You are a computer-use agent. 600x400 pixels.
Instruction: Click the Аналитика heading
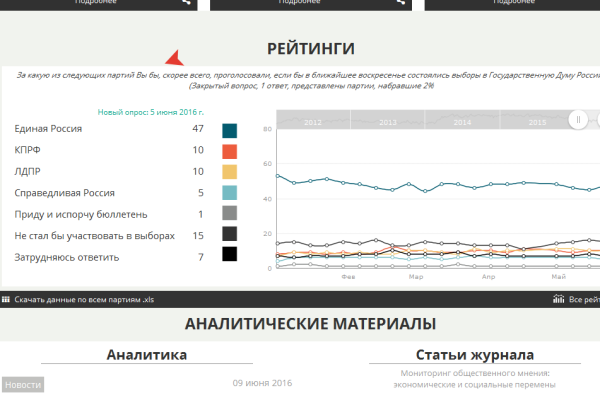pos(147,355)
